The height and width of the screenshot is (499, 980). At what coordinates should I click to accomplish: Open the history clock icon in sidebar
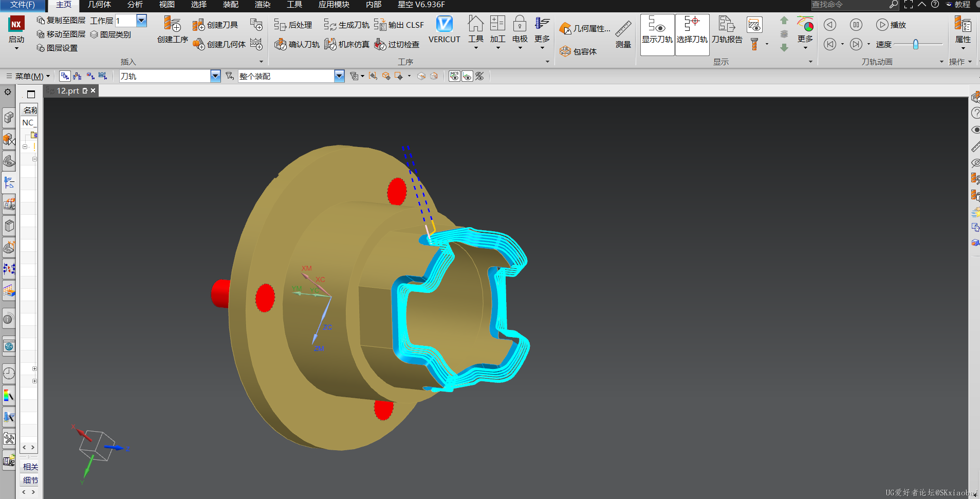pos(9,373)
